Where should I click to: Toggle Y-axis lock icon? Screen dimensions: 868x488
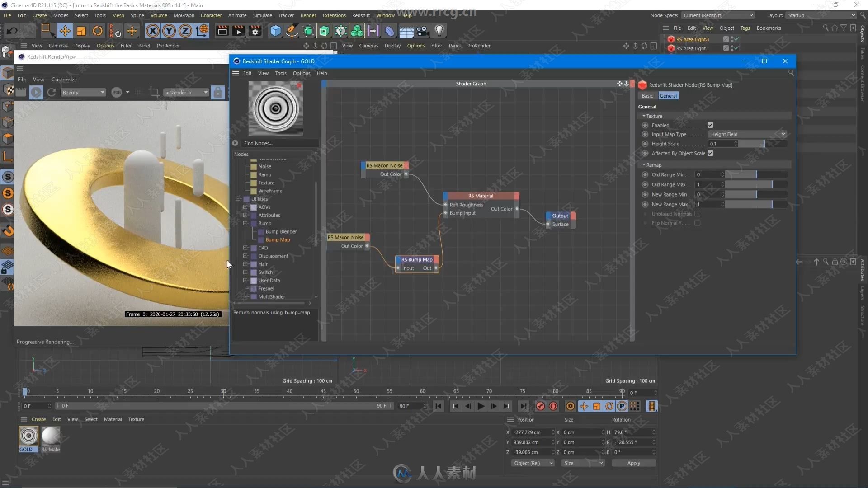(169, 31)
